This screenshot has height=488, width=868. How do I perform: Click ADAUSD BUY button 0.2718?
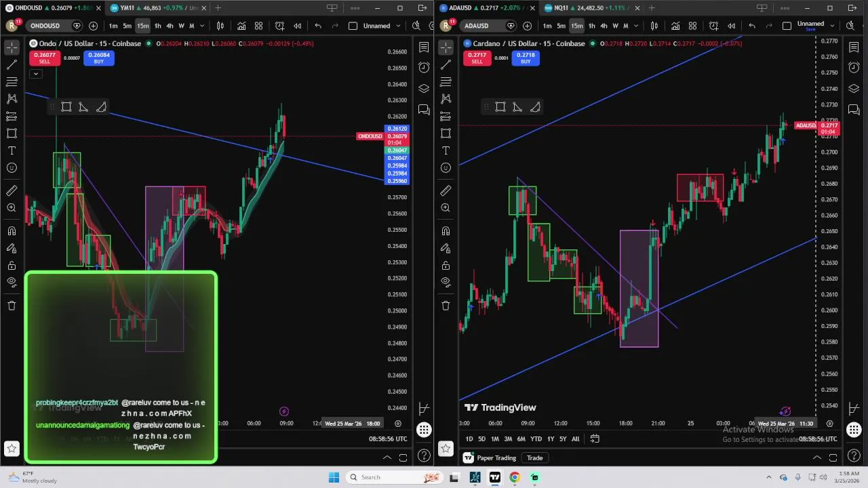[526, 58]
